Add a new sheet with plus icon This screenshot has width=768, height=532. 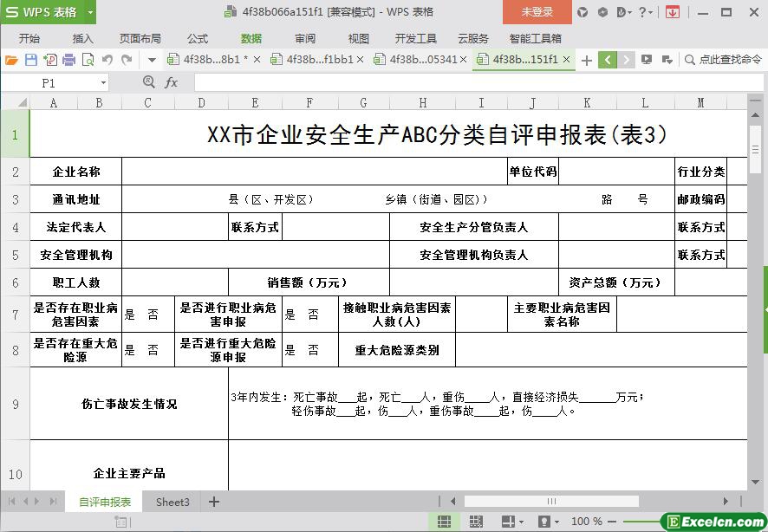point(214,502)
